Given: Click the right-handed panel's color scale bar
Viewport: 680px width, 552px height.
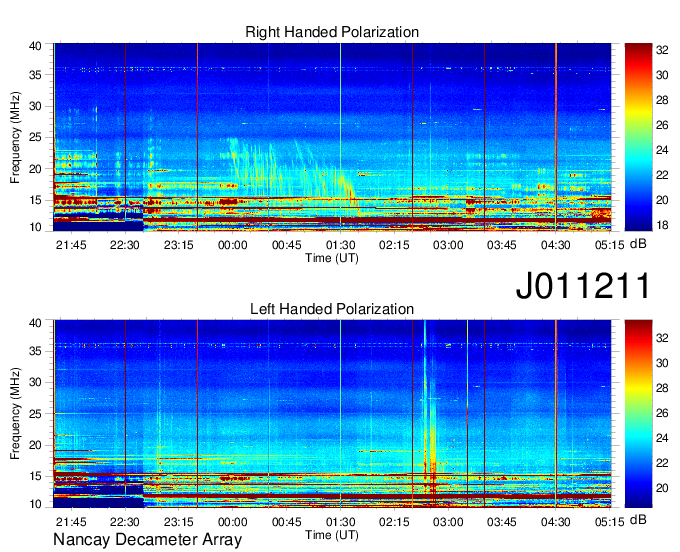Looking at the screenshot, I should pyautogui.click(x=638, y=137).
